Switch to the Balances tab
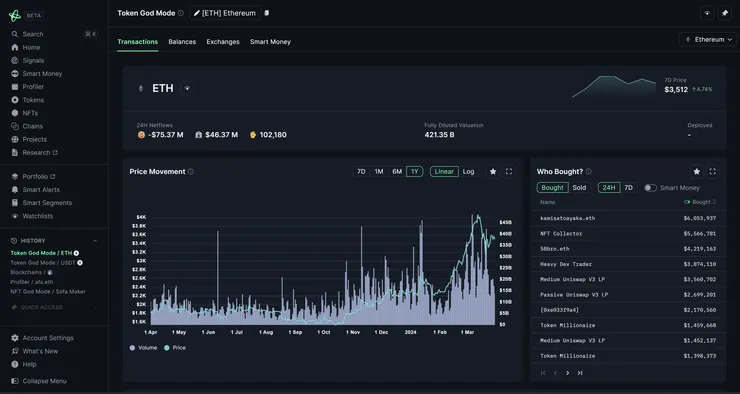Screen dimensions: 740x394 [x=182, y=42]
